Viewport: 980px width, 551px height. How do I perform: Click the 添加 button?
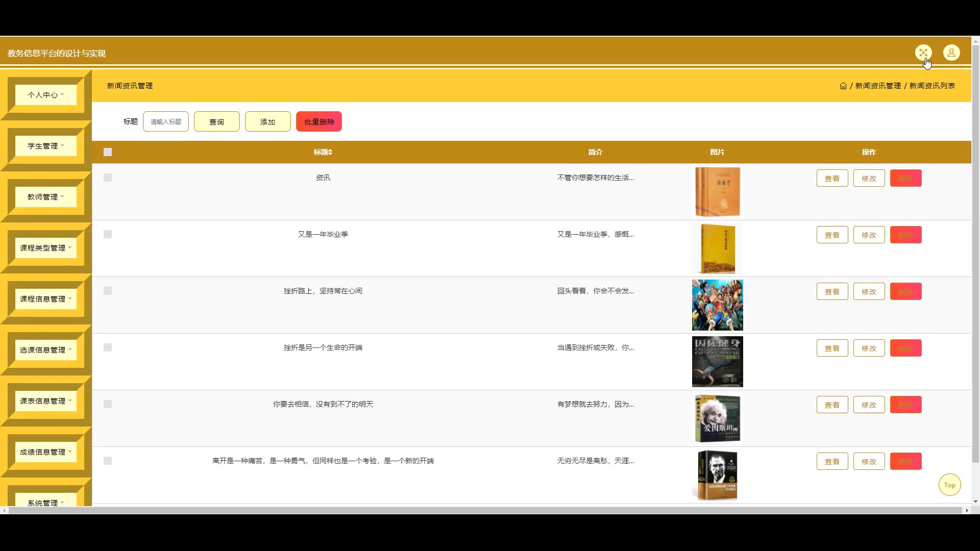(267, 122)
